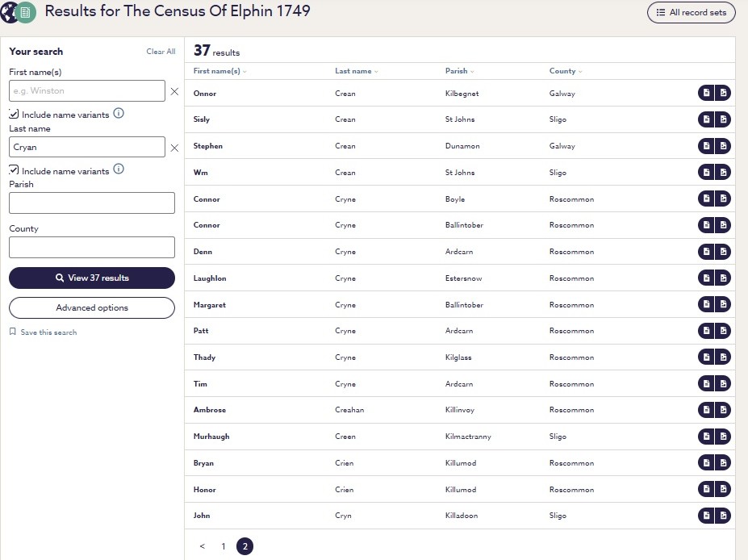Open image icon for Sisly Crean

coord(723,119)
